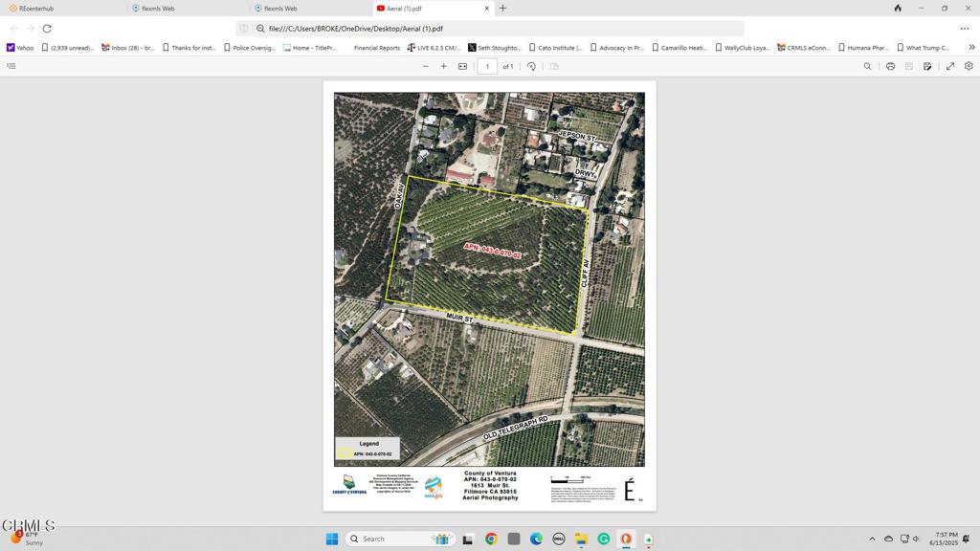Print the PDF document

coord(890,66)
